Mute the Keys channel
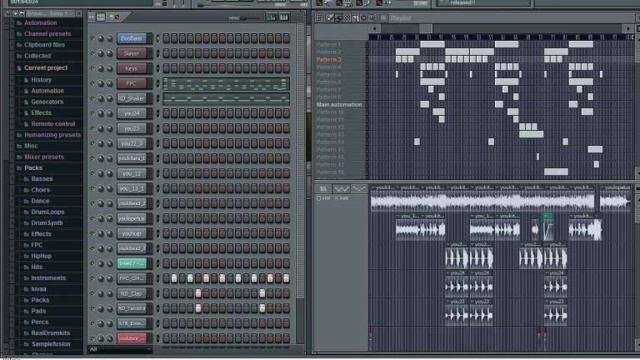This screenshot has width=640, height=360. [x=92, y=69]
